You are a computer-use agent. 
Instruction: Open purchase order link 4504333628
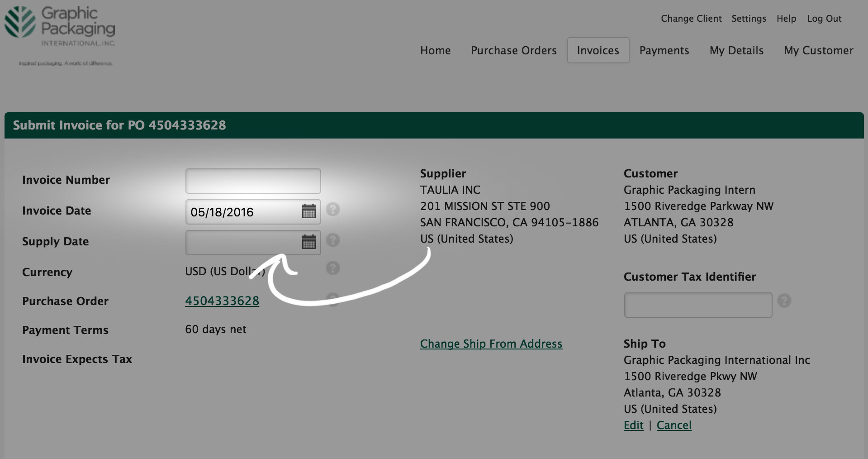(222, 301)
